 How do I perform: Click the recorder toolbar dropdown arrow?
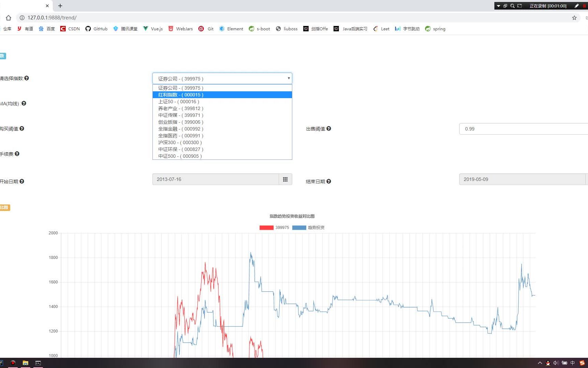(x=499, y=6)
